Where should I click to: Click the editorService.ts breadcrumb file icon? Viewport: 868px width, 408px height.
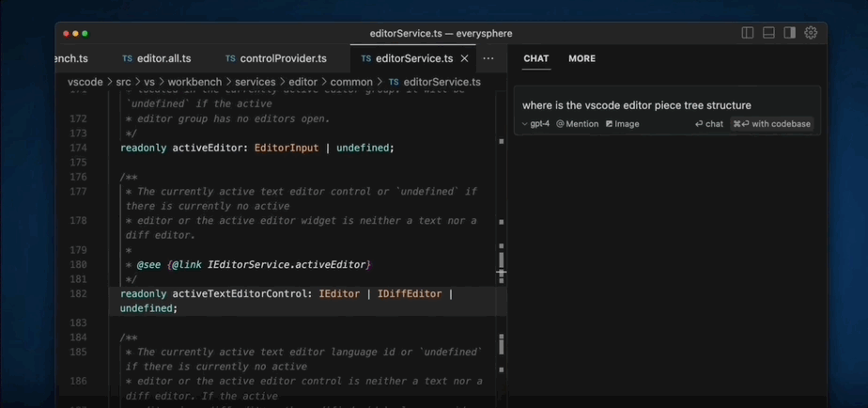[x=394, y=82]
